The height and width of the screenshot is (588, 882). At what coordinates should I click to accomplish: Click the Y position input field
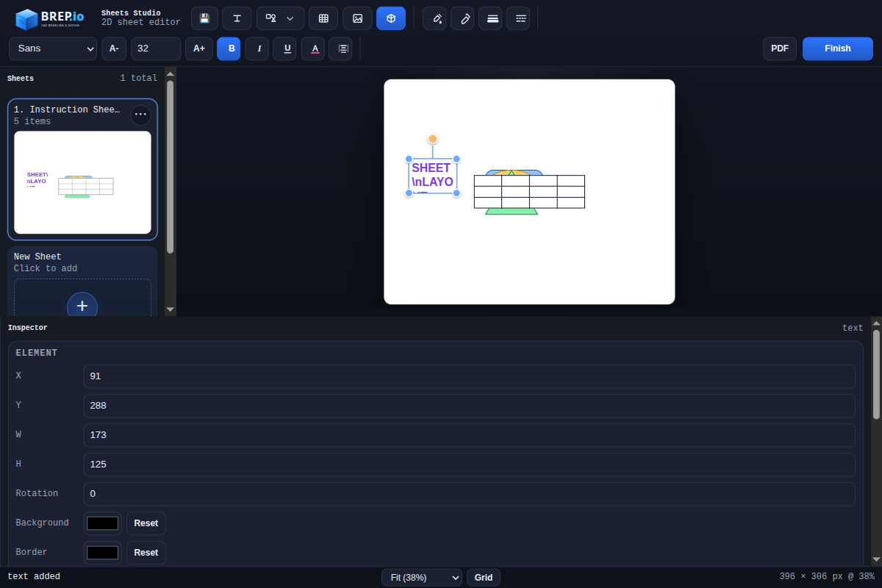tap(469, 406)
